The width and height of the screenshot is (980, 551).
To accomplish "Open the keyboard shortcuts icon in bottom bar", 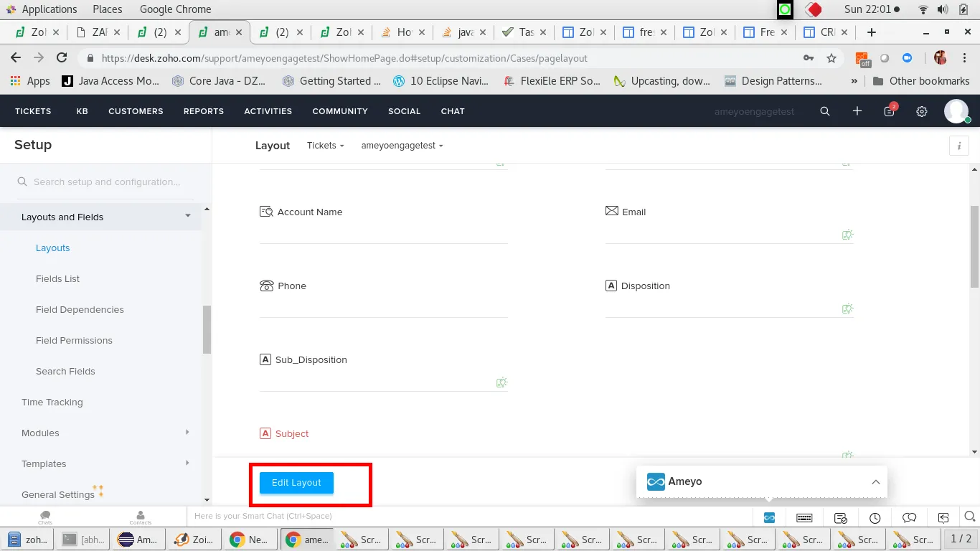I will [x=804, y=517].
